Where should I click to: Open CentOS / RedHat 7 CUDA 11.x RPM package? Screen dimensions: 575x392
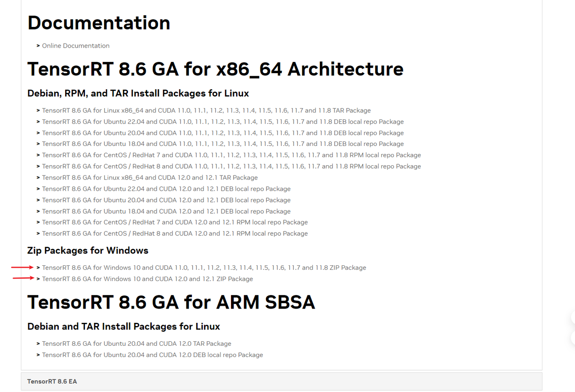[231, 155]
